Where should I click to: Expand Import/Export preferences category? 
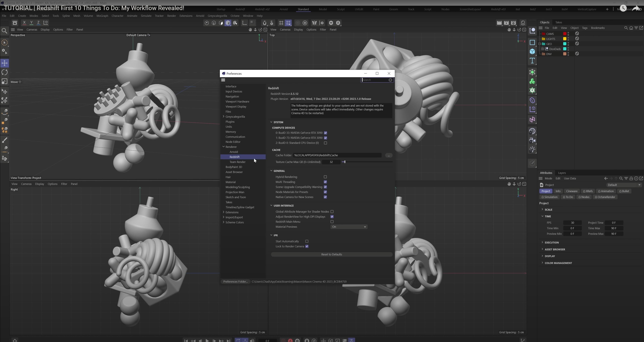pos(223,217)
